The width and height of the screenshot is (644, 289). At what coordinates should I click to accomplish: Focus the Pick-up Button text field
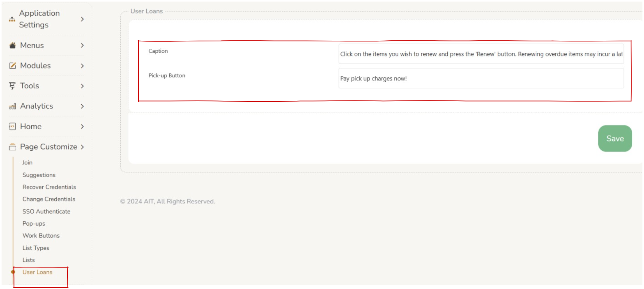click(x=481, y=78)
